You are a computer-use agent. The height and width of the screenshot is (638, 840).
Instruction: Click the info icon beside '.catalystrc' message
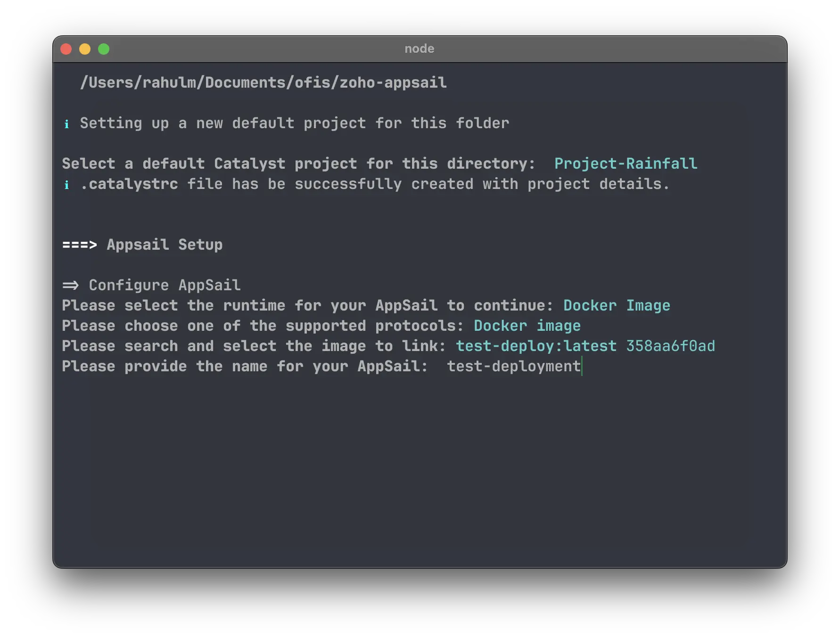click(x=66, y=185)
